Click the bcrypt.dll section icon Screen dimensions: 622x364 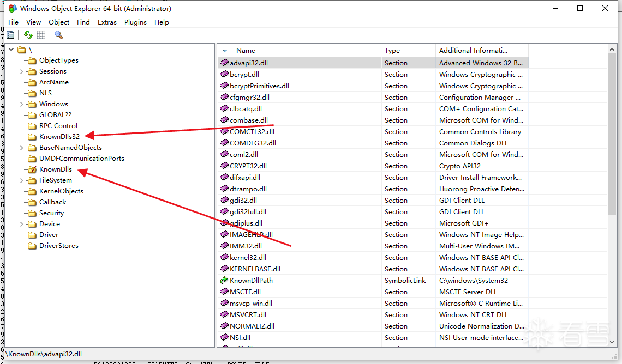pos(224,74)
